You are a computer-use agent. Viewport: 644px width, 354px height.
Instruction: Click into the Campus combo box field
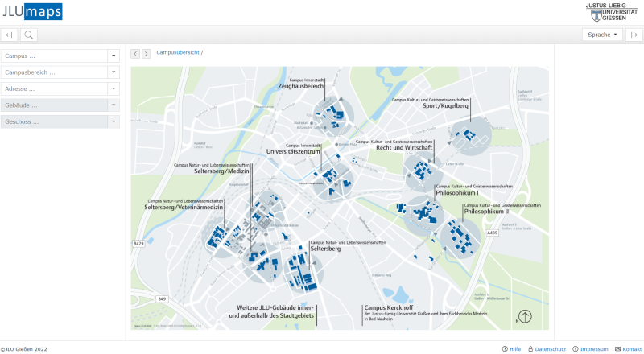click(x=54, y=56)
